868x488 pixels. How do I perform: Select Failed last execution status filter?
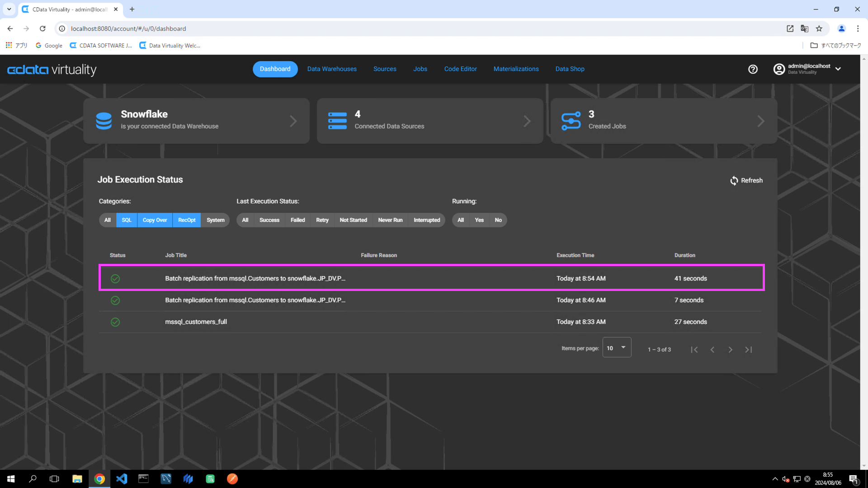297,220
